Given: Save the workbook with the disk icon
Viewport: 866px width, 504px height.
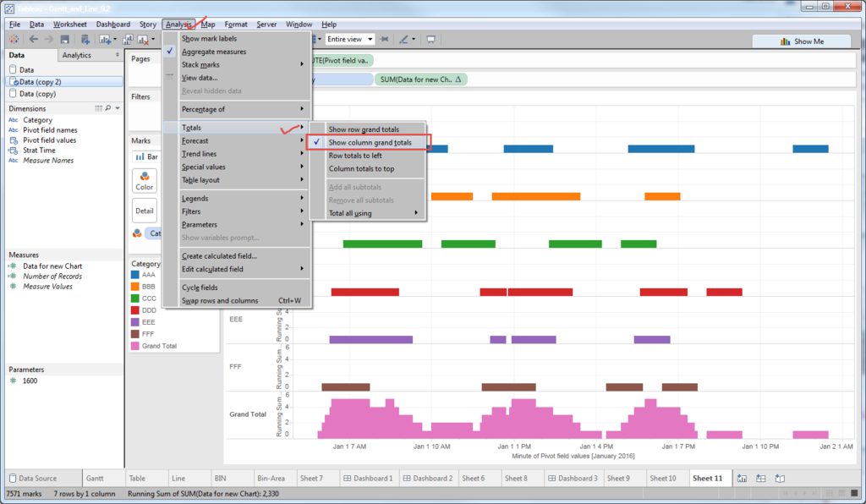Looking at the screenshot, I should [64, 39].
